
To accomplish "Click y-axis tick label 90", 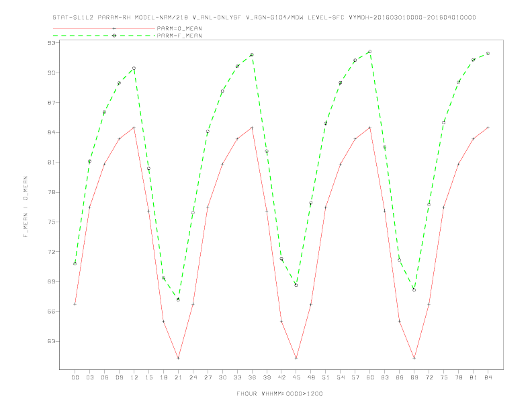I will [x=52, y=73].
